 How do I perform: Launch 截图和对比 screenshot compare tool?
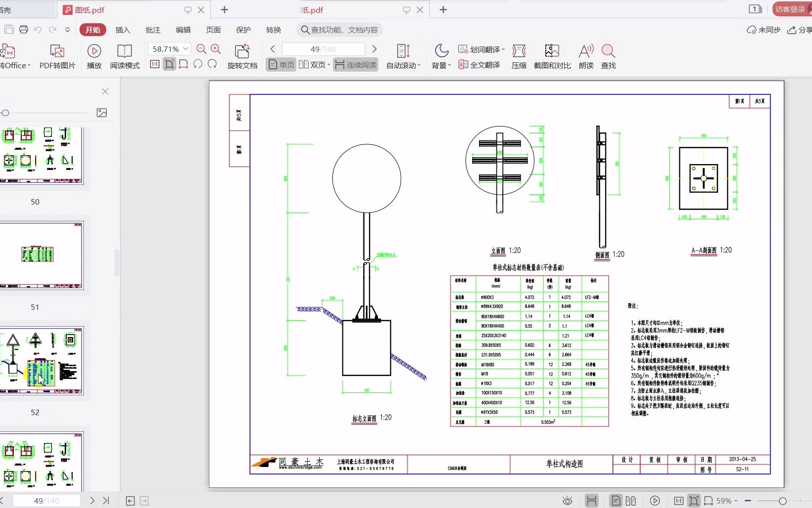click(552, 56)
